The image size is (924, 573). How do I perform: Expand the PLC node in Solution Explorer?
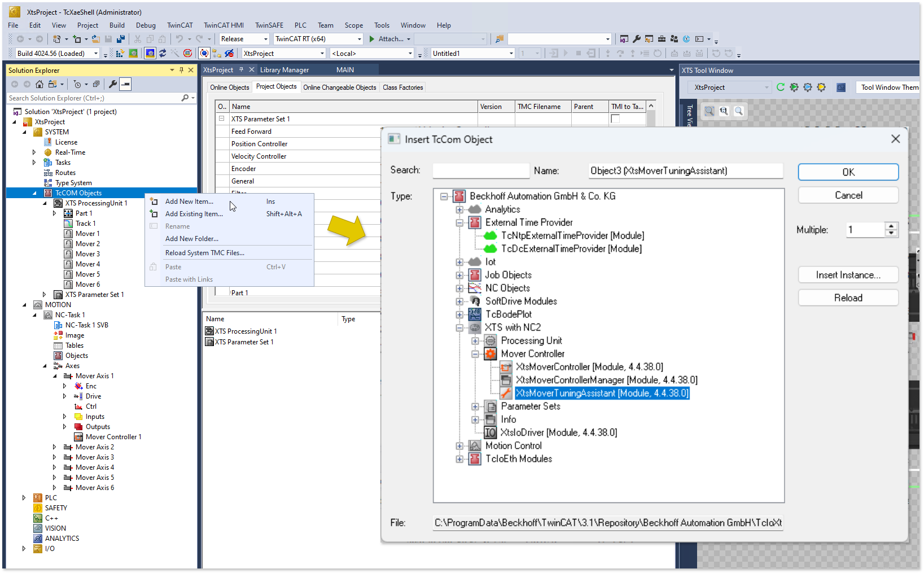tap(24, 498)
